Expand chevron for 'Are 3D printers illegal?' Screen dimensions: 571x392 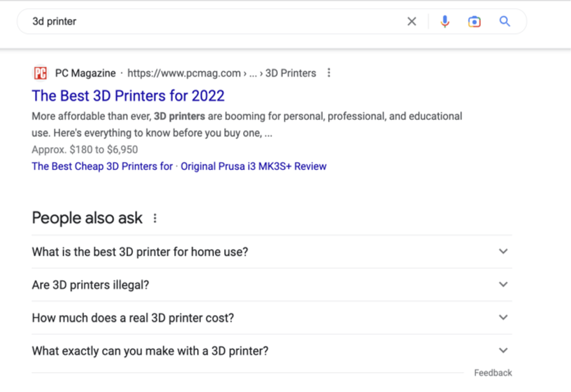coord(503,285)
